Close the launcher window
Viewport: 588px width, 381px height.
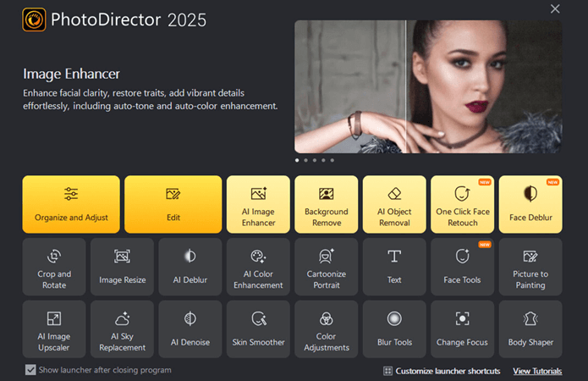555,8
